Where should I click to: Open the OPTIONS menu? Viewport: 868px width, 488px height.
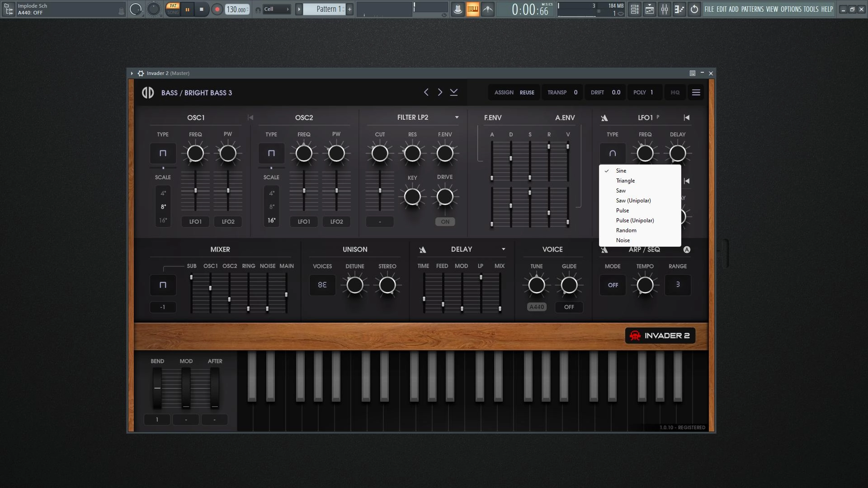click(791, 9)
